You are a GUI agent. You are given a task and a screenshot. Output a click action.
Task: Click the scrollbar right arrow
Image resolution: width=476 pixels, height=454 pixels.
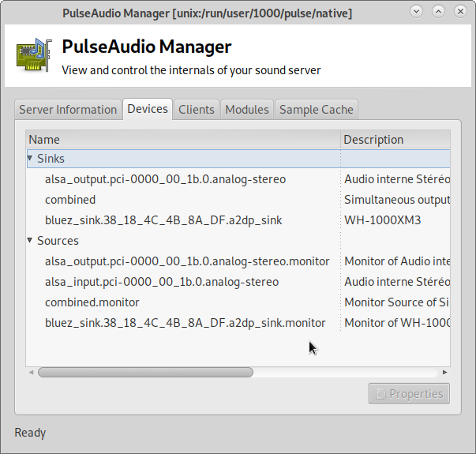[444, 373]
